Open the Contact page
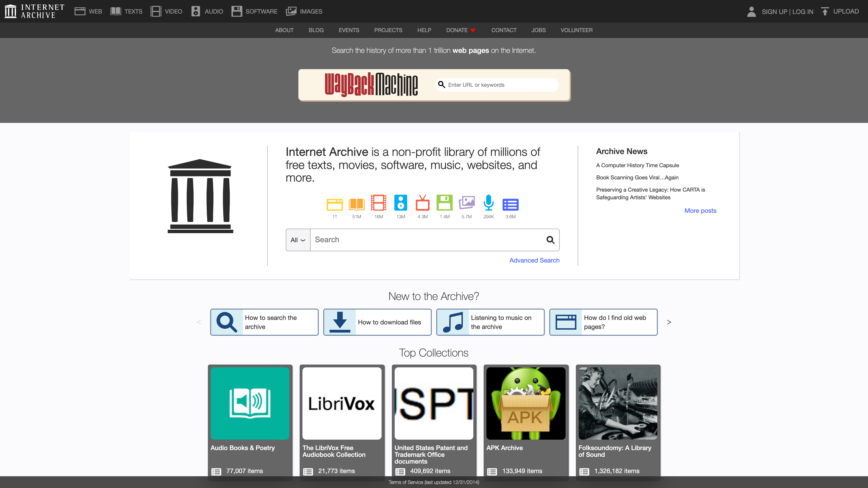The image size is (868, 488). [x=504, y=30]
